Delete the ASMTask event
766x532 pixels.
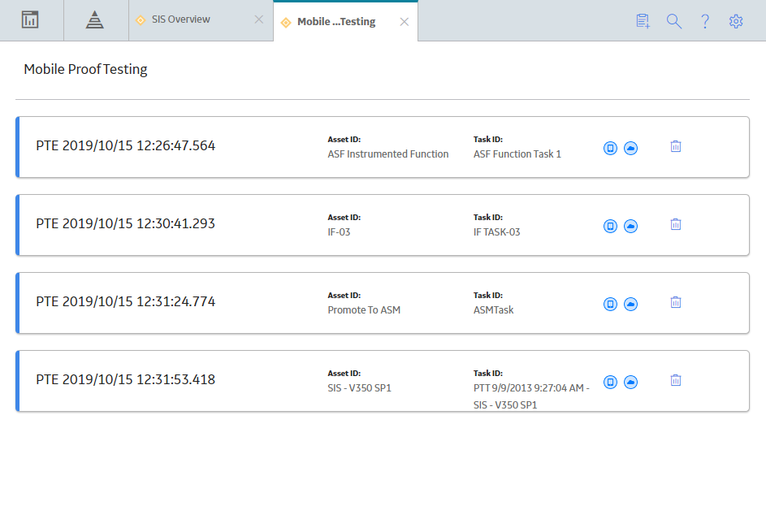point(676,302)
